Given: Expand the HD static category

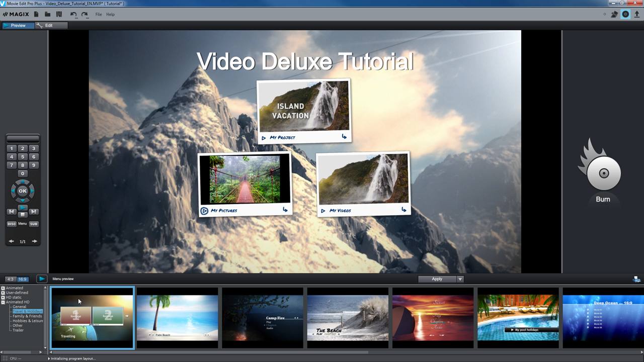Looking at the screenshot, I should coord(3,297).
